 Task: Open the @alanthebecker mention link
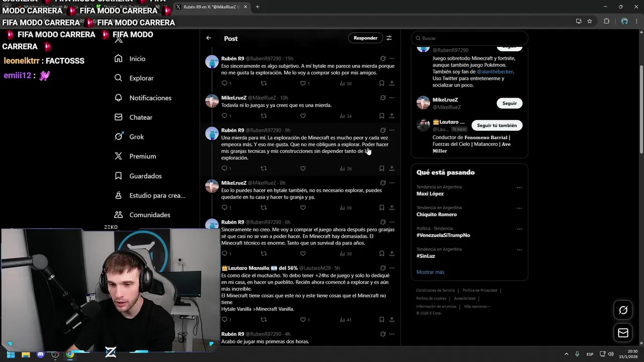pyautogui.click(x=495, y=72)
